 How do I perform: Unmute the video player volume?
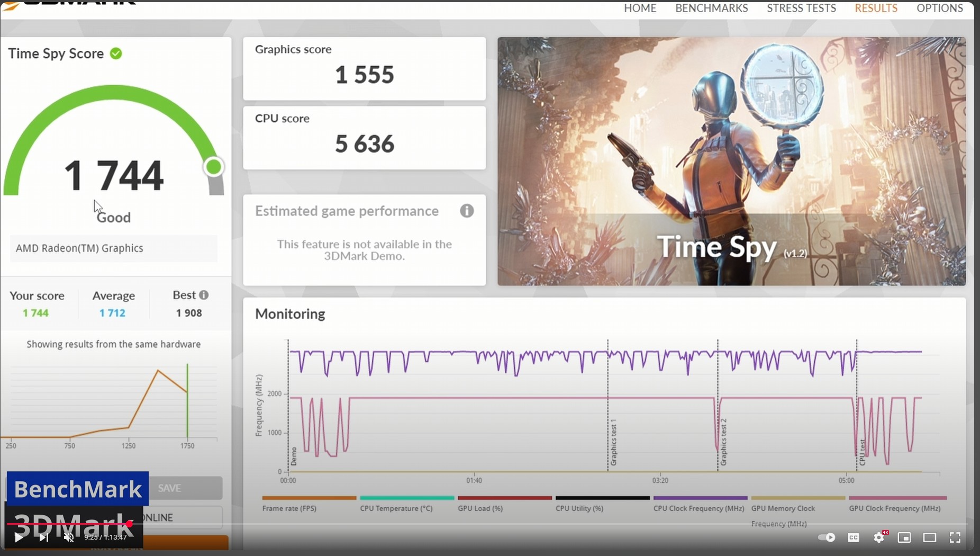[x=69, y=537]
